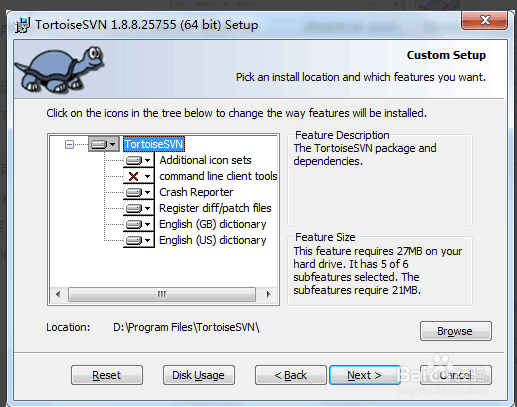Open the TortoiseSVN root feature install-state dropdown

(104, 144)
